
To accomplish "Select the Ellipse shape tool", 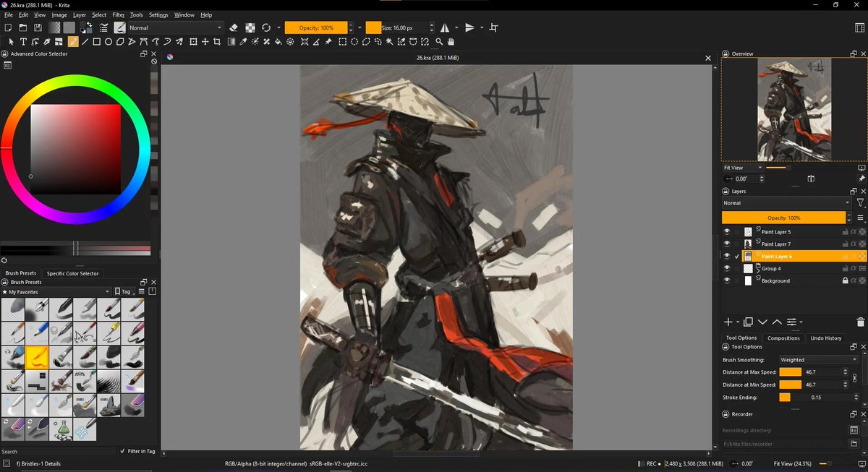I will click(x=109, y=42).
